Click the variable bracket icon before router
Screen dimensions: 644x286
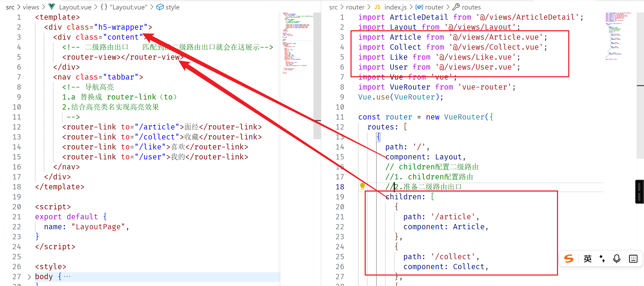click(x=419, y=7)
